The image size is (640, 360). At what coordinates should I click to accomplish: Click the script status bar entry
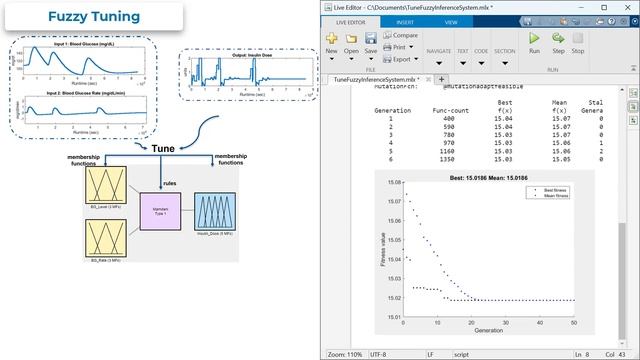coord(462,355)
